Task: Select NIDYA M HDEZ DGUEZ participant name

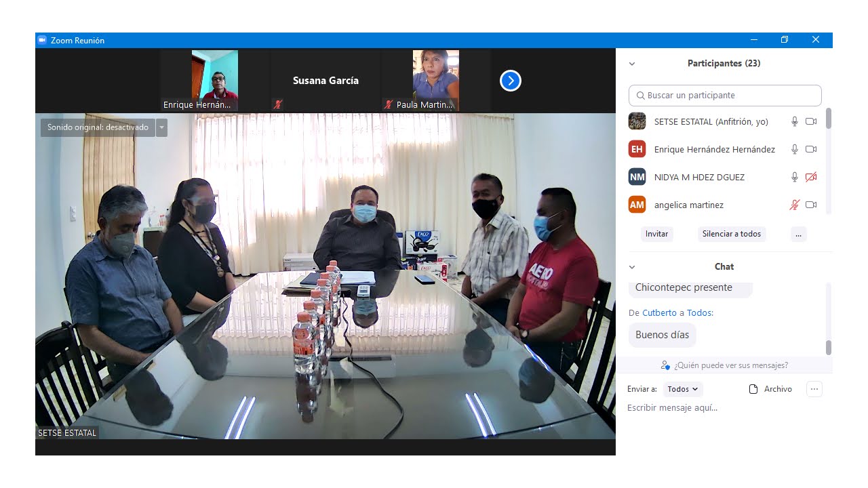Action: 699,177
